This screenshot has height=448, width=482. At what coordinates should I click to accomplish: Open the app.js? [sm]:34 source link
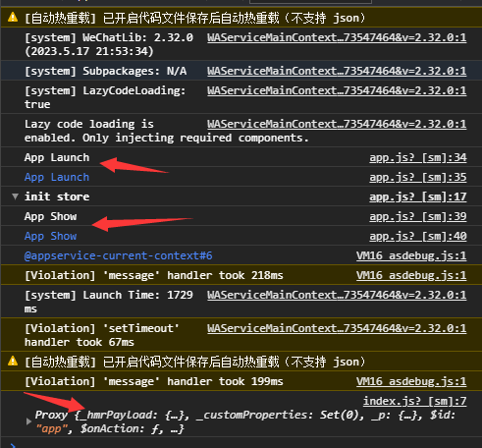[418, 157]
